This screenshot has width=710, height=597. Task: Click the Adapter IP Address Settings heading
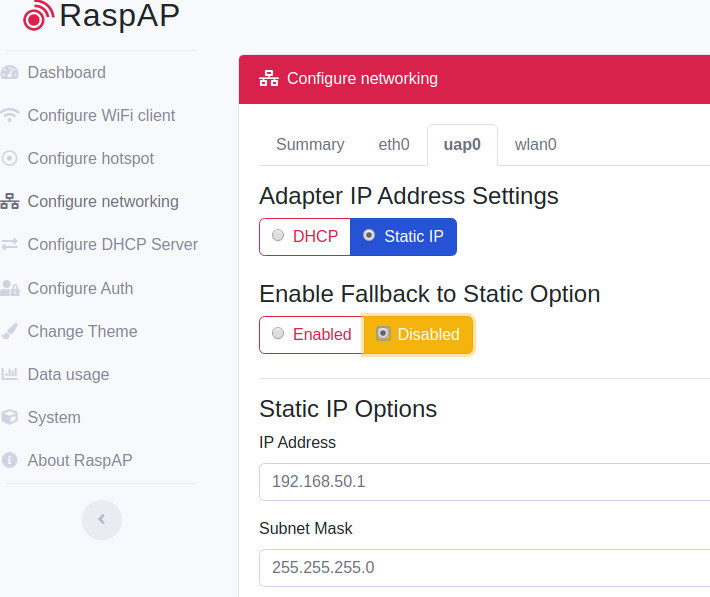coord(408,196)
